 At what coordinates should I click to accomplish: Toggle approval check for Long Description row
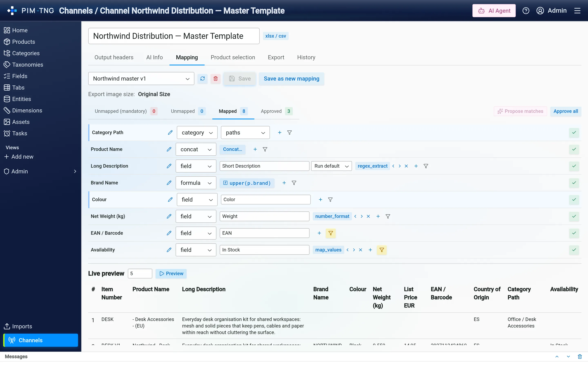574,166
